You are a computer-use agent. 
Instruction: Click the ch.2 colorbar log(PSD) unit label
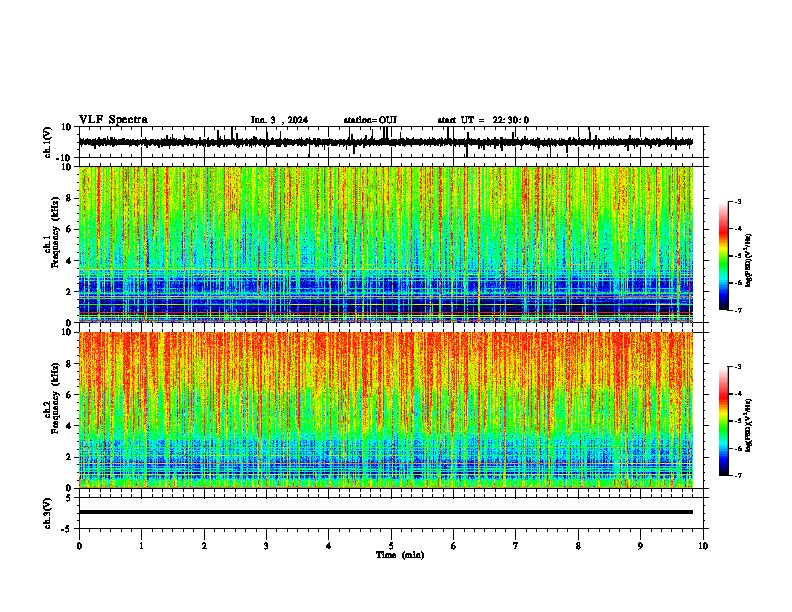click(x=748, y=425)
